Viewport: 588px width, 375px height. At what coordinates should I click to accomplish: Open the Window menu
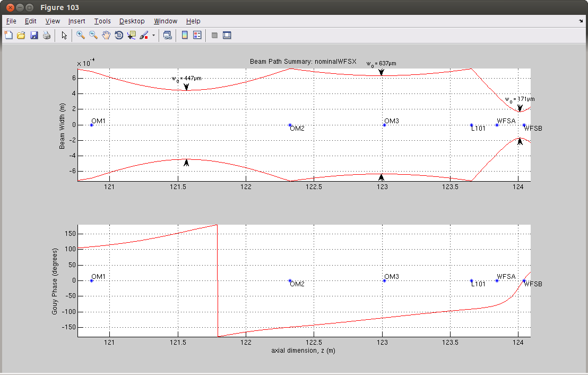(166, 21)
